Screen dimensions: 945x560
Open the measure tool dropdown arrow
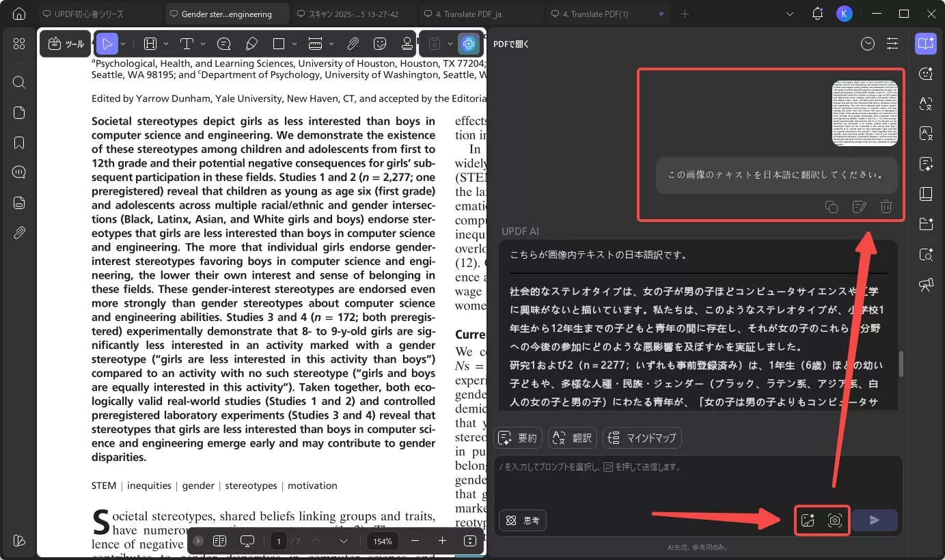(x=331, y=43)
